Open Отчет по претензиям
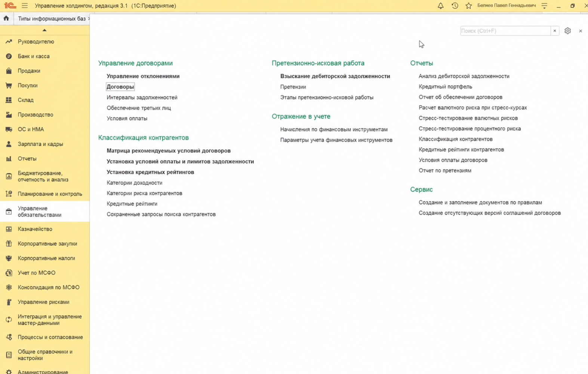 [445, 170]
